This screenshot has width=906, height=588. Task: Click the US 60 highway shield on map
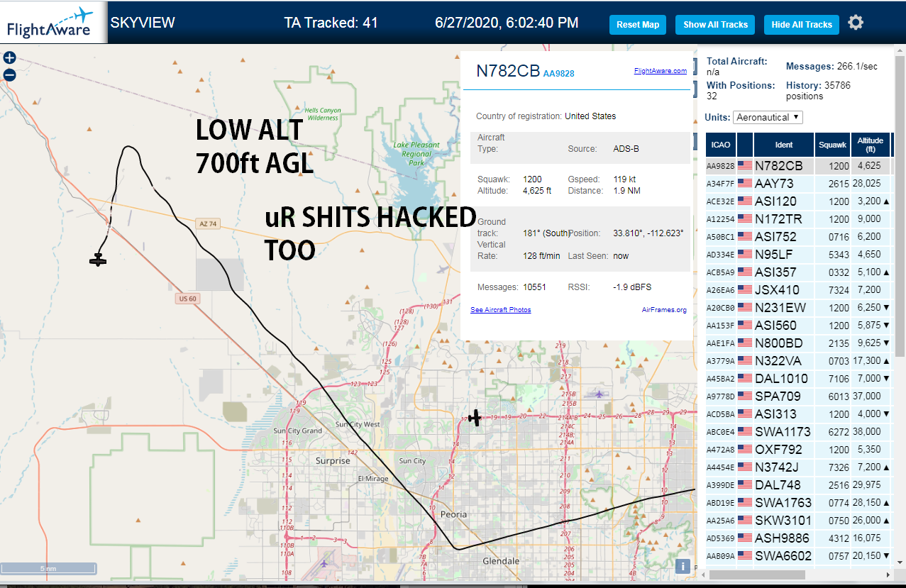coord(187,299)
